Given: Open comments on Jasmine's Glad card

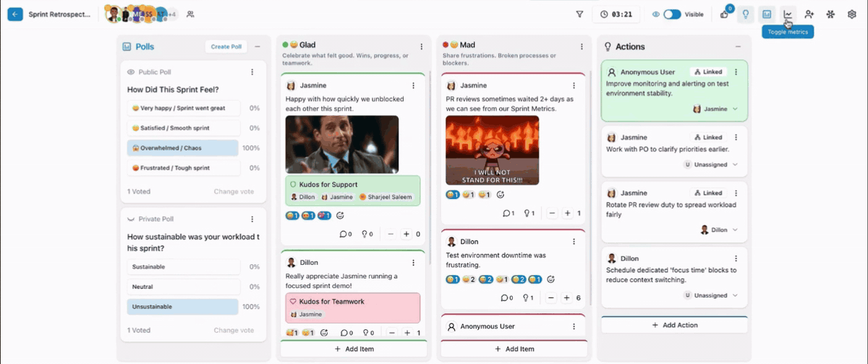Looking at the screenshot, I should click(x=346, y=234).
